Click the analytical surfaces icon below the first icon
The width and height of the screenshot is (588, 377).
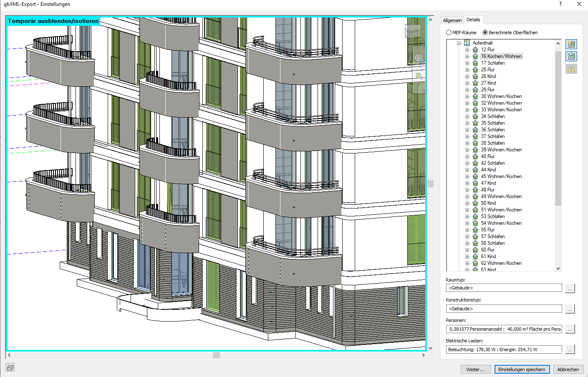[571, 56]
